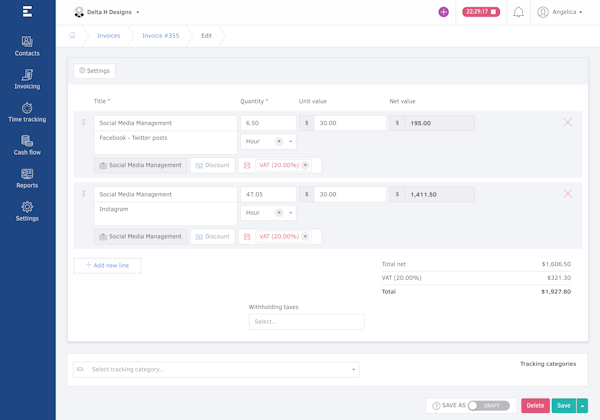600x420 pixels.
Task: Edit the first line's 30.00 unit value
Action: (x=350, y=123)
